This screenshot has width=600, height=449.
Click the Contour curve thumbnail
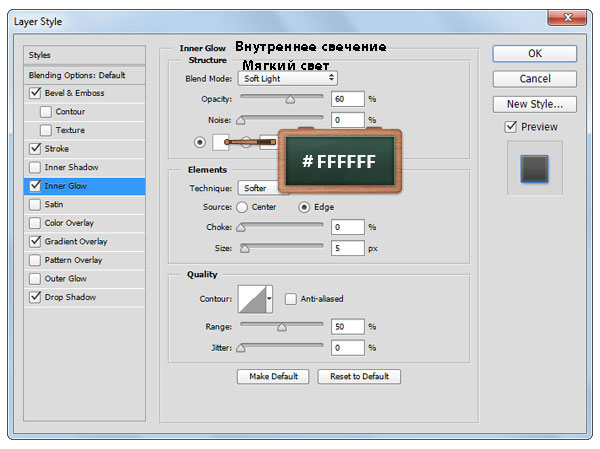(x=252, y=299)
